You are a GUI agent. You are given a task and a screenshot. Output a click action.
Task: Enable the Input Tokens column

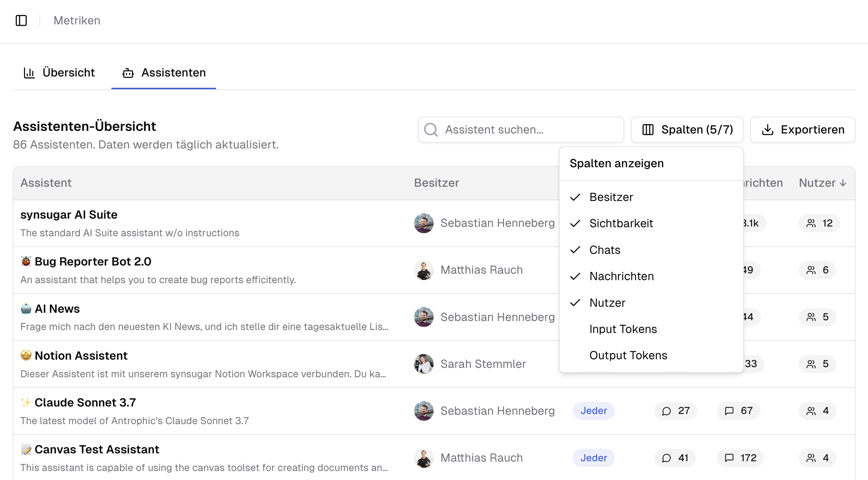point(623,329)
